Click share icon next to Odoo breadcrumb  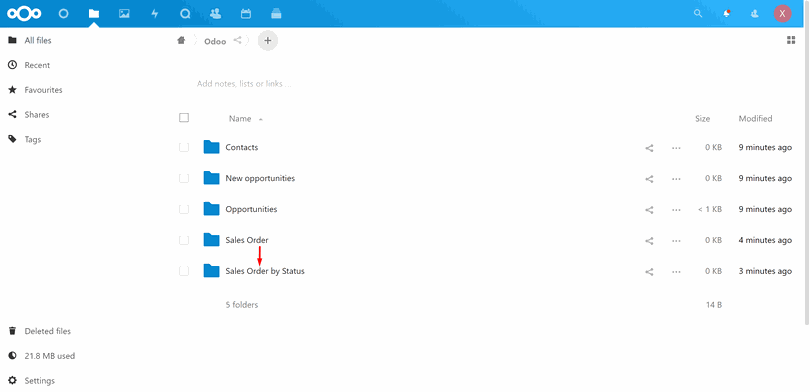237,40
